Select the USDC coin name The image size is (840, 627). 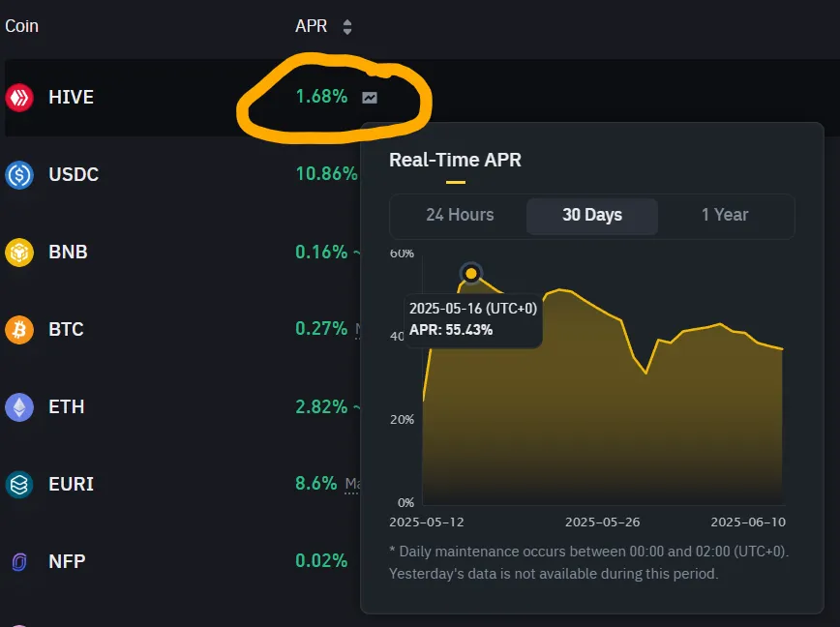click(74, 174)
